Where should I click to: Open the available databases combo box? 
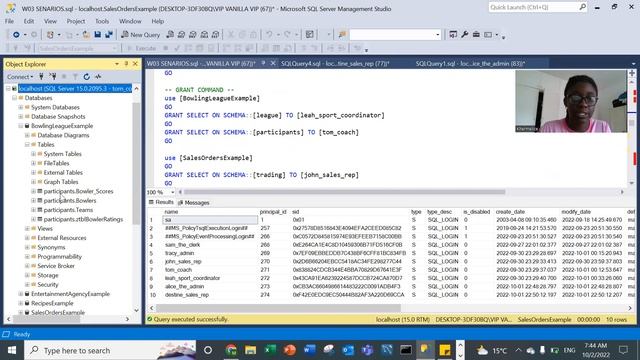coord(77,49)
